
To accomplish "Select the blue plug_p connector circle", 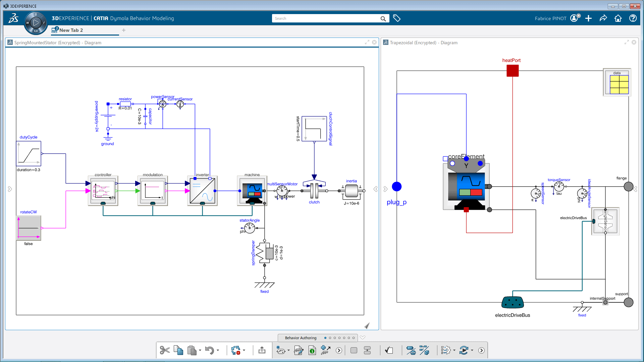I will click(397, 186).
